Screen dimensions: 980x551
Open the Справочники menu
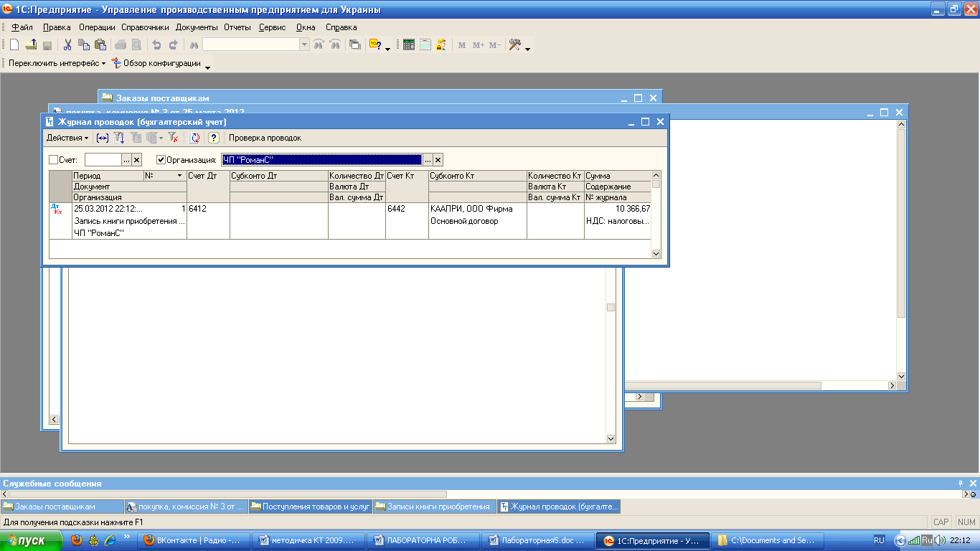pos(146,27)
